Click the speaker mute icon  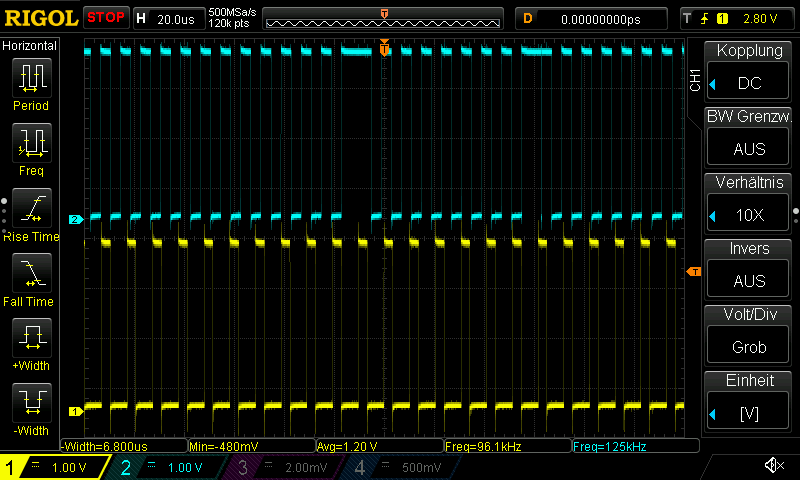(773, 466)
